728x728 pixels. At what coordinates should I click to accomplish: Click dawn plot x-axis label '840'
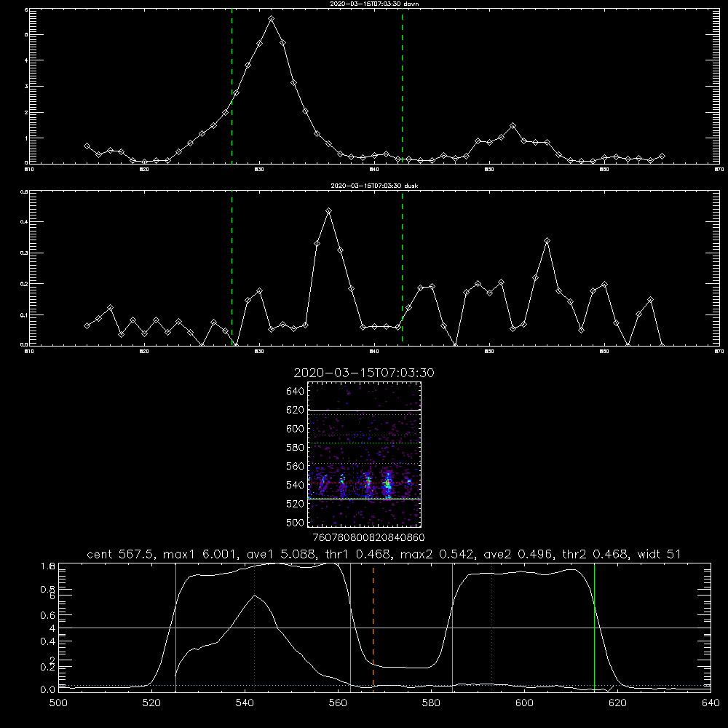tap(374, 170)
